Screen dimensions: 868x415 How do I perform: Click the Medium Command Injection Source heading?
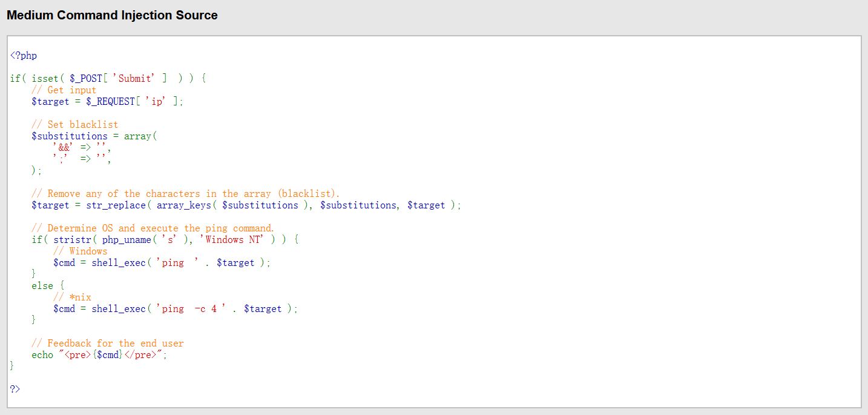point(112,16)
